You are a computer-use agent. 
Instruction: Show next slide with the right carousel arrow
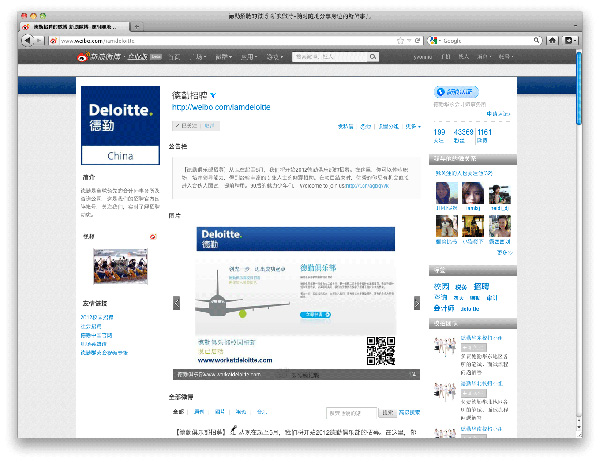click(x=416, y=302)
